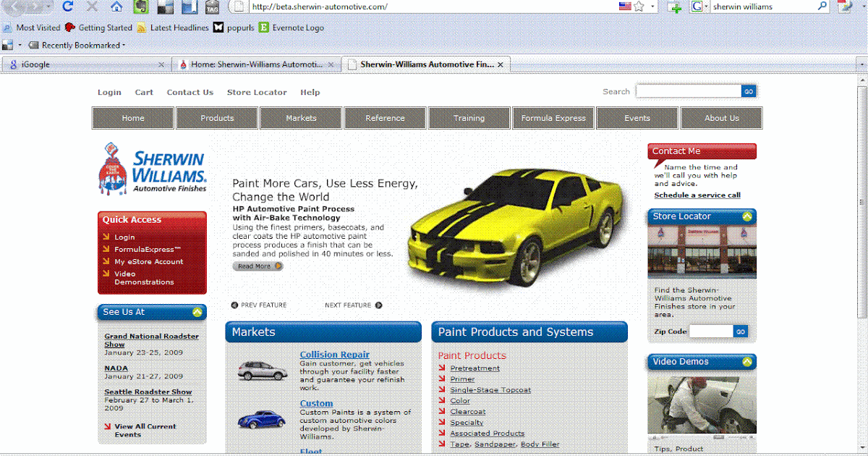Open the Clearcoat product link
The width and height of the screenshot is (868, 456).
pos(468,411)
